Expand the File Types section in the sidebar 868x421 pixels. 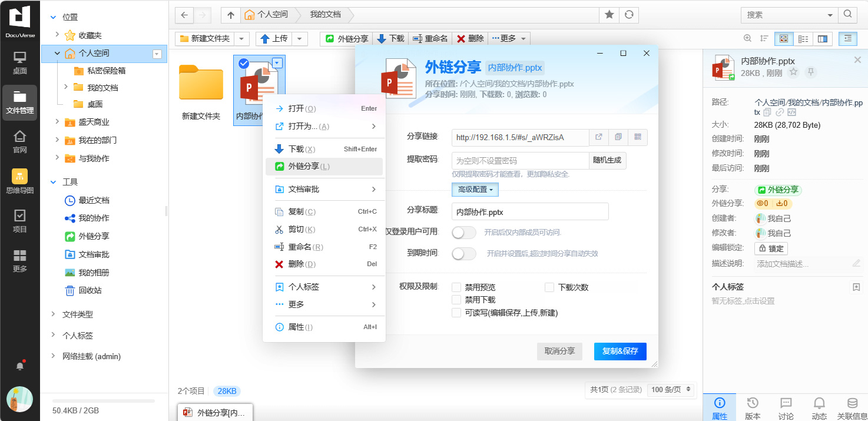tap(78, 314)
